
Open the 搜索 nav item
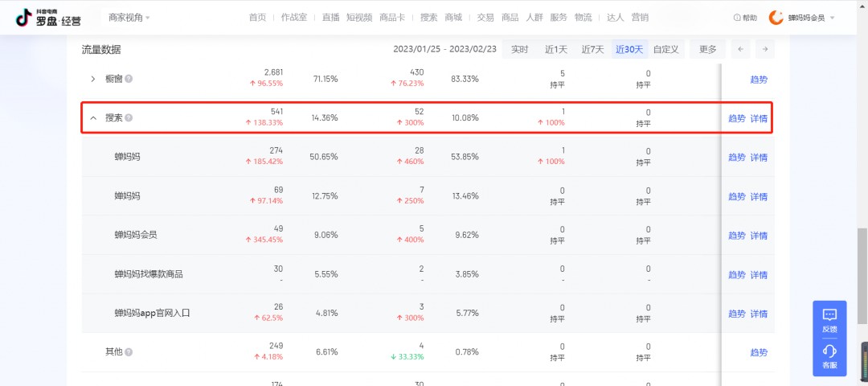428,18
